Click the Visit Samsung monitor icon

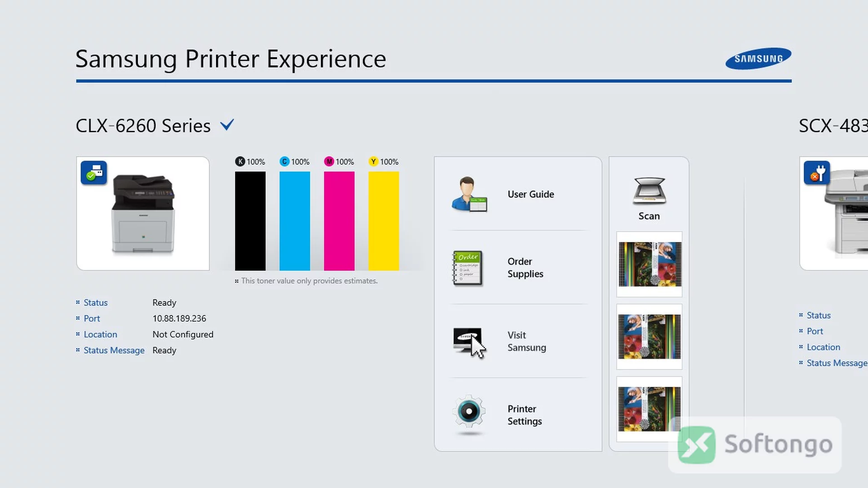pyautogui.click(x=468, y=341)
